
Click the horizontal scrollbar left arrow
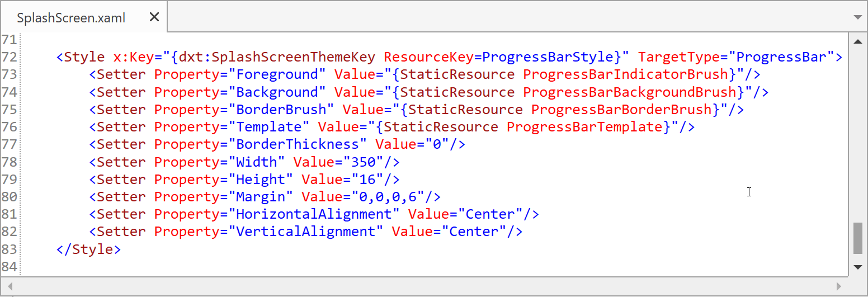coord(10,286)
